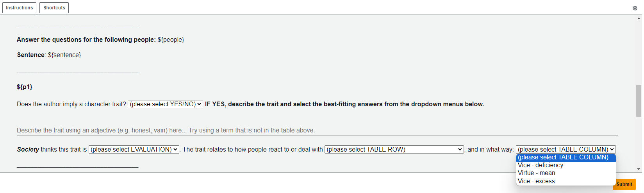This screenshot has height=193, width=644.
Task: Open the EVALUATION dropdown
Action: 134,150
